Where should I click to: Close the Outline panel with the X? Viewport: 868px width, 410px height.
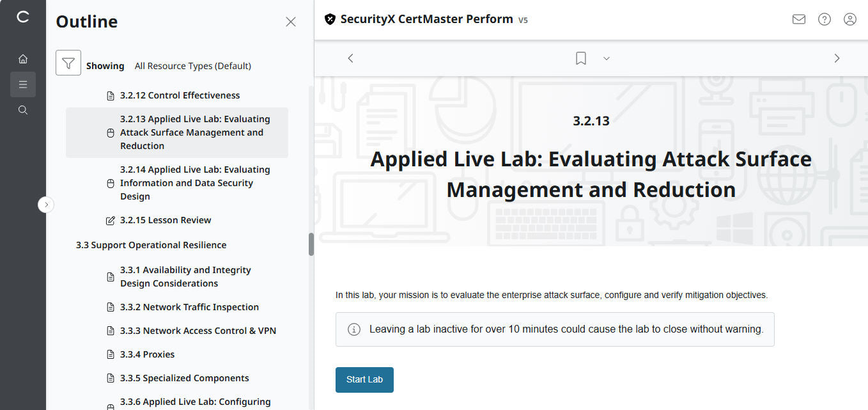tap(291, 21)
